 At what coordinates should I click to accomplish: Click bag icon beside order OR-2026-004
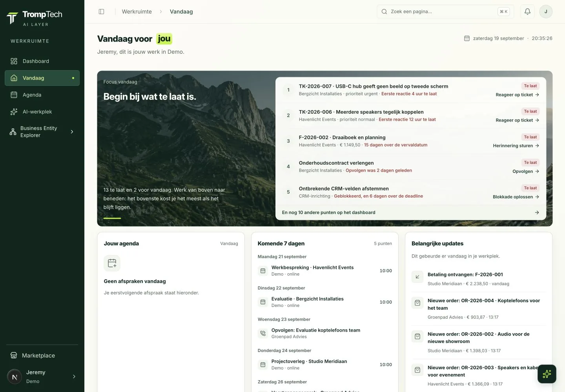pyautogui.click(x=417, y=303)
